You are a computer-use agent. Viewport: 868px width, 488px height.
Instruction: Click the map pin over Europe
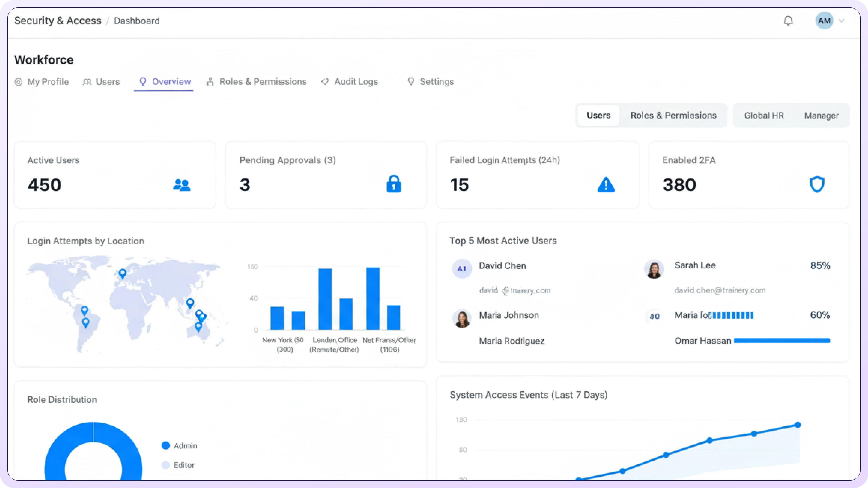pyautogui.click(x=123, y=273)
